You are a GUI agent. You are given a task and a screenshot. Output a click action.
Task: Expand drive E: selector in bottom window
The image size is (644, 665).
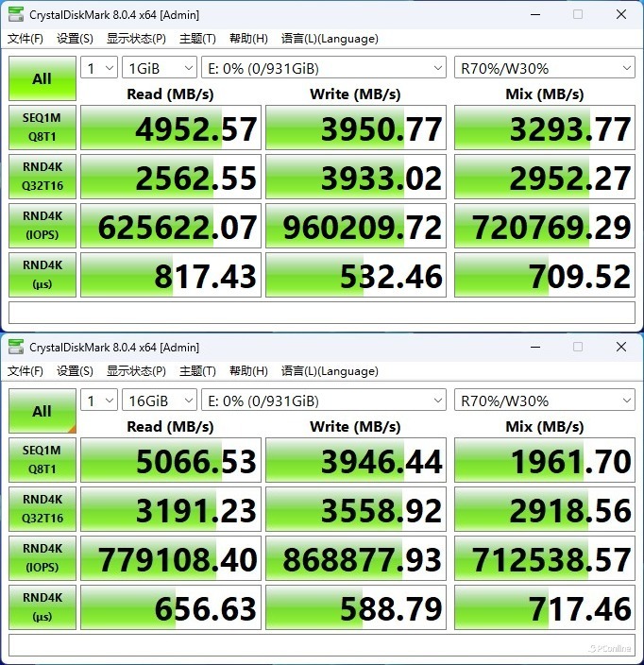click(324, 400)
